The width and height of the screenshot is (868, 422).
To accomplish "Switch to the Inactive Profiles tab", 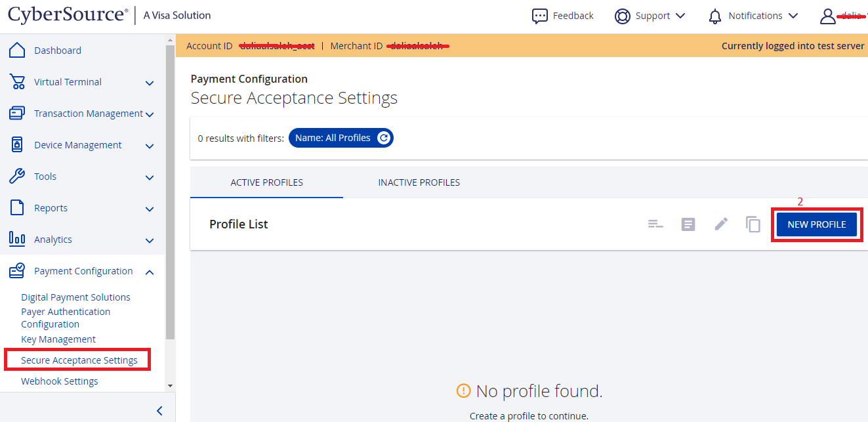I will (x=419, y=182).
